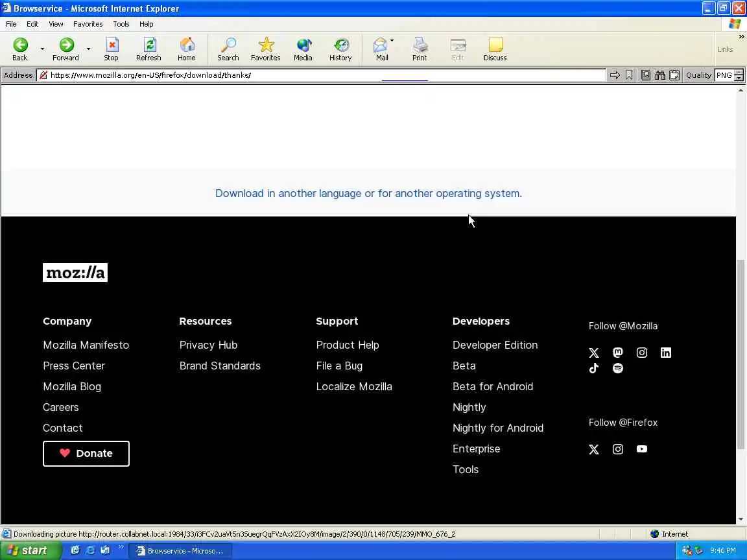Open Forward button history dropdown arrow
Screen dimensions: 747x560
coord(89,49)
